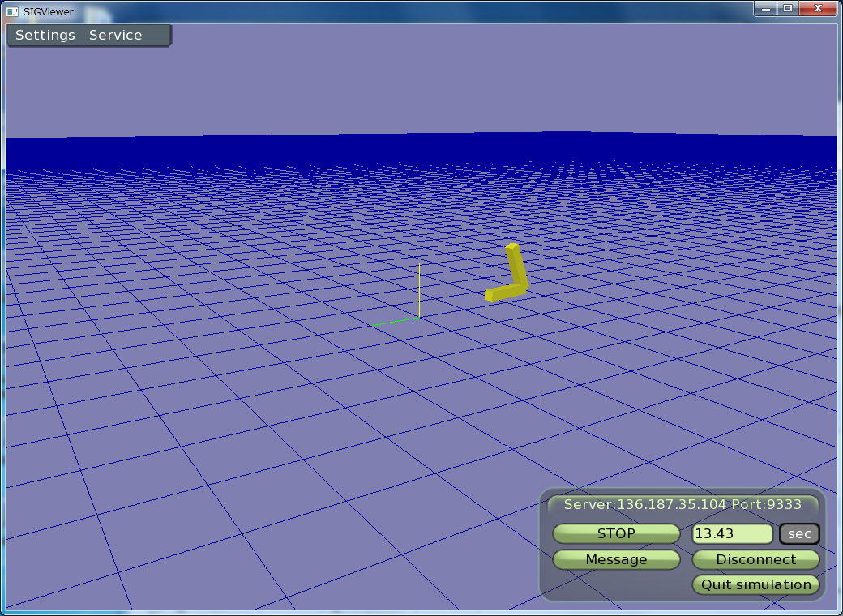Image resolution: width=843 pixels, height=616 pixels.
Task: Click the sec unit button
Action: coord(799,534)
